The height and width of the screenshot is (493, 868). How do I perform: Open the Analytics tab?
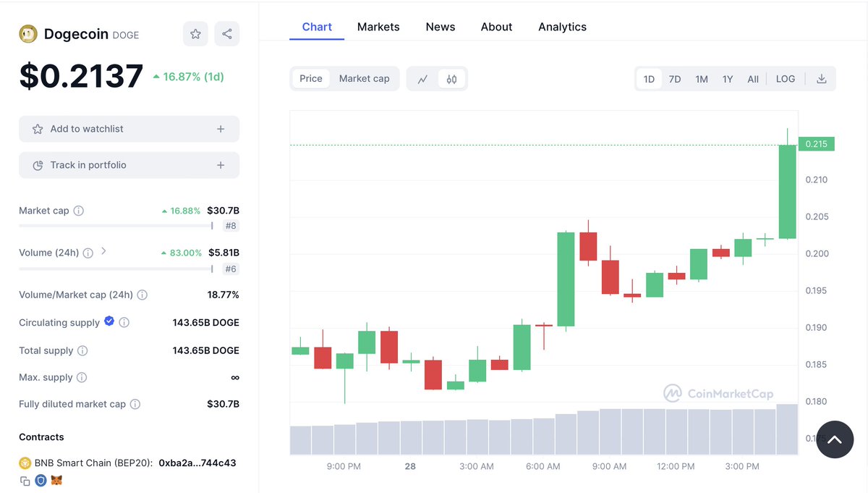point(562,27)
